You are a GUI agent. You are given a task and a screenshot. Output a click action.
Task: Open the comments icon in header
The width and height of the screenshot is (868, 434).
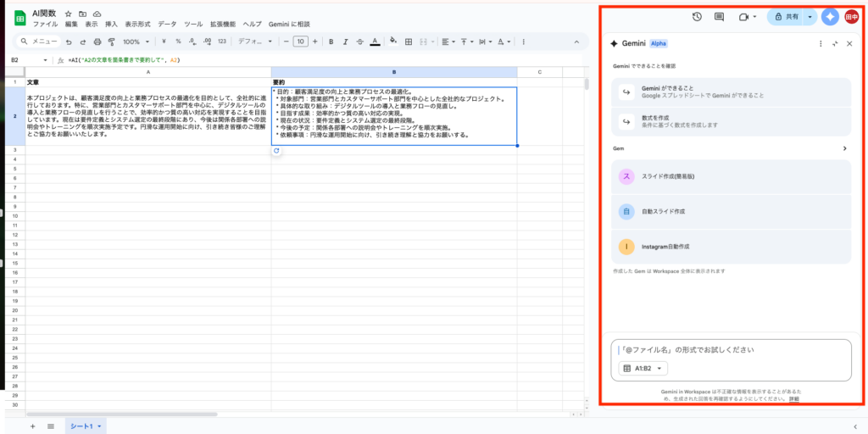[x=719, y=16]
